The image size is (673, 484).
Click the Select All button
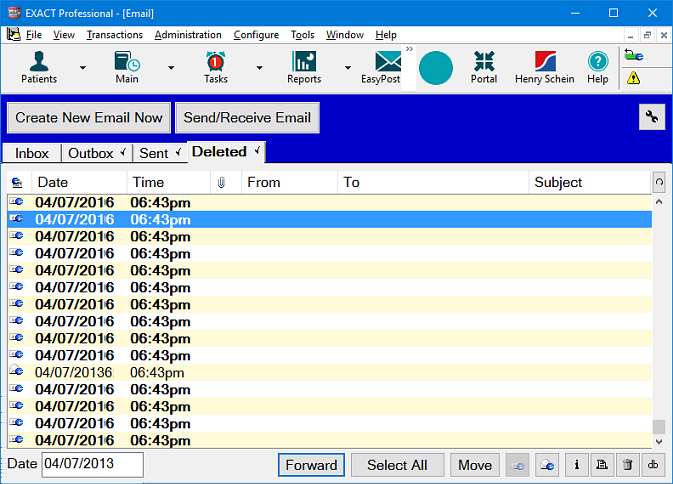(397, 465)
